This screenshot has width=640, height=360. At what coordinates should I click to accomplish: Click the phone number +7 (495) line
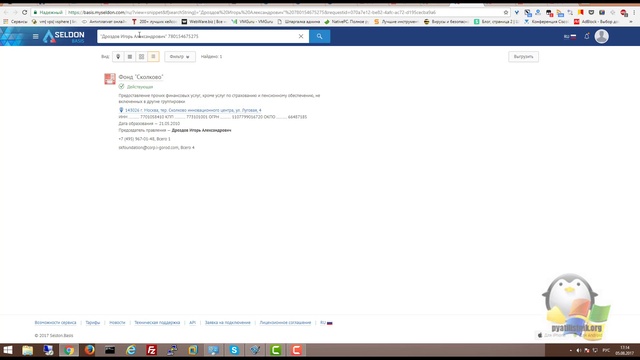144,139
